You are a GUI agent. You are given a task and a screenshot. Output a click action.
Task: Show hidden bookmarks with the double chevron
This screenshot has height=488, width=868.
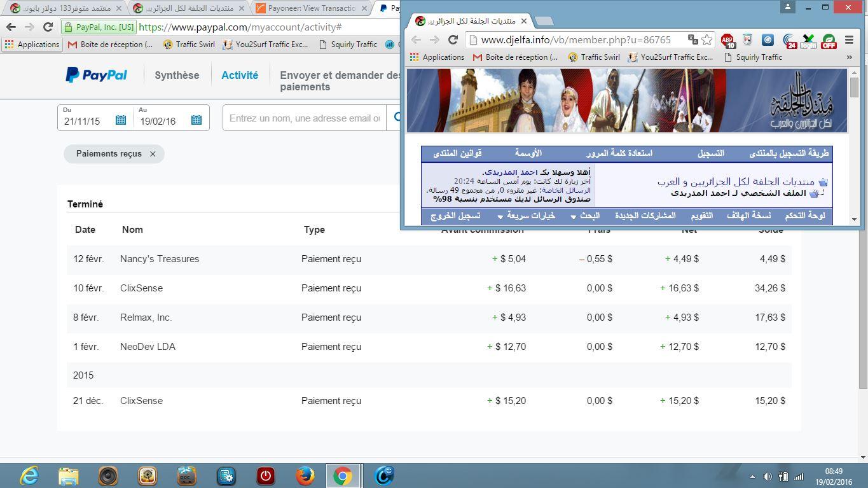(x=849, y=57)
